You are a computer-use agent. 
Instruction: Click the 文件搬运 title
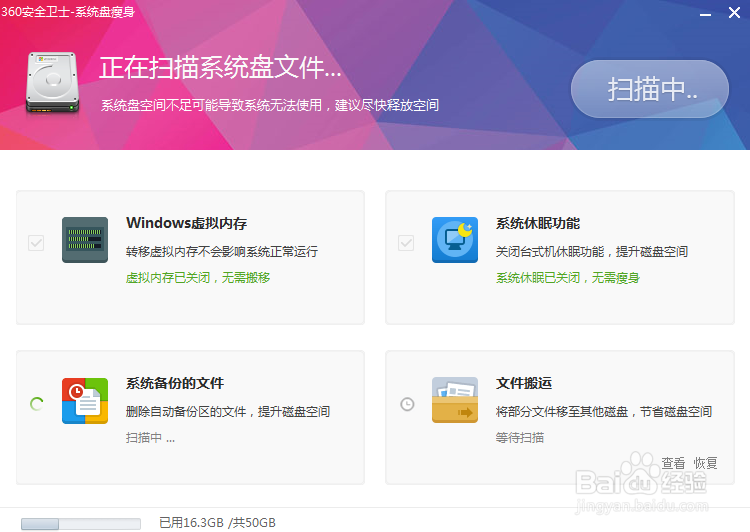coord(524,383)
